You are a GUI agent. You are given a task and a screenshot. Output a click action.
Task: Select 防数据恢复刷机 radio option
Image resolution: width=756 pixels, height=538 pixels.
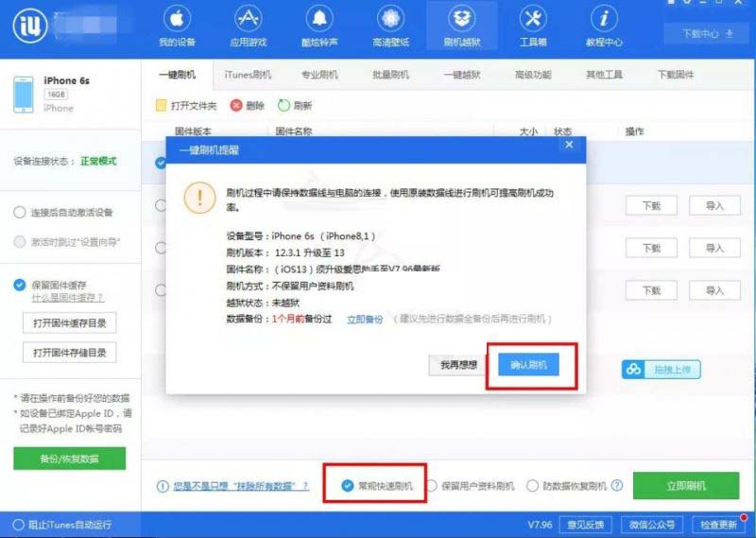[x=532, y=486]
